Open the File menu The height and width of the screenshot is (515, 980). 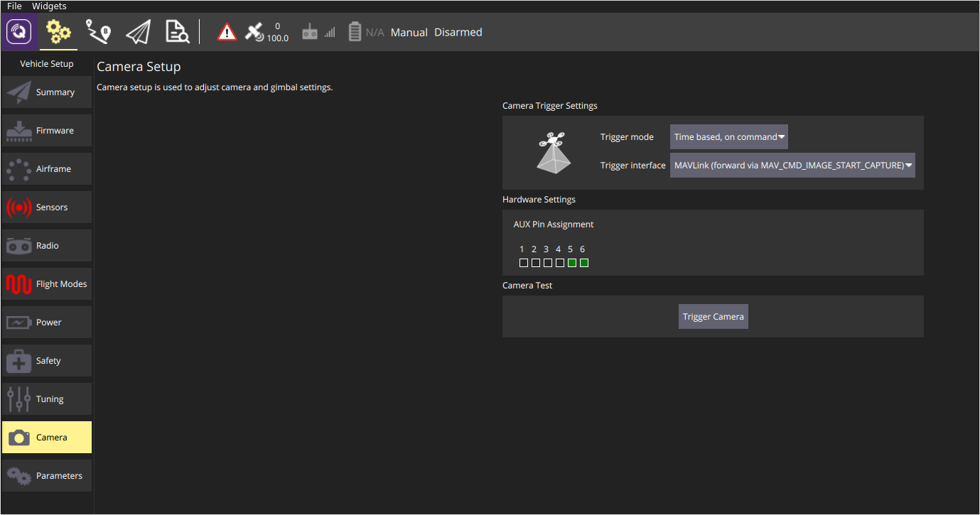(14, 6)
